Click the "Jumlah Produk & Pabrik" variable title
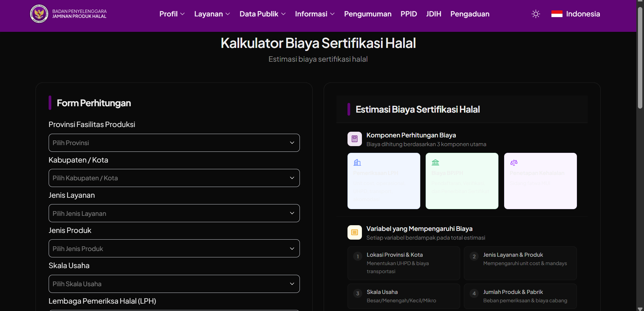 click(x=513, y=292)
